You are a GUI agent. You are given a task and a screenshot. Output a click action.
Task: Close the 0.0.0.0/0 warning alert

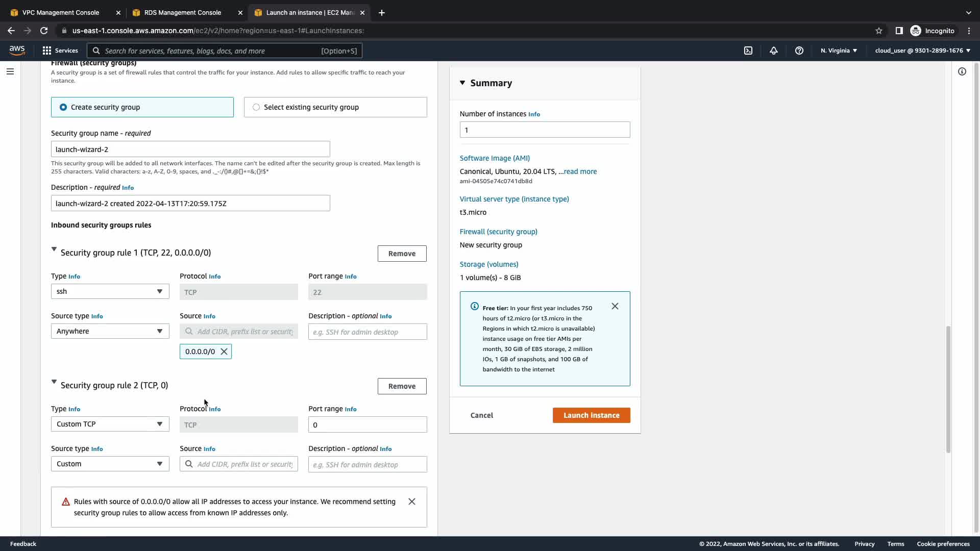[x=411, y=502]
